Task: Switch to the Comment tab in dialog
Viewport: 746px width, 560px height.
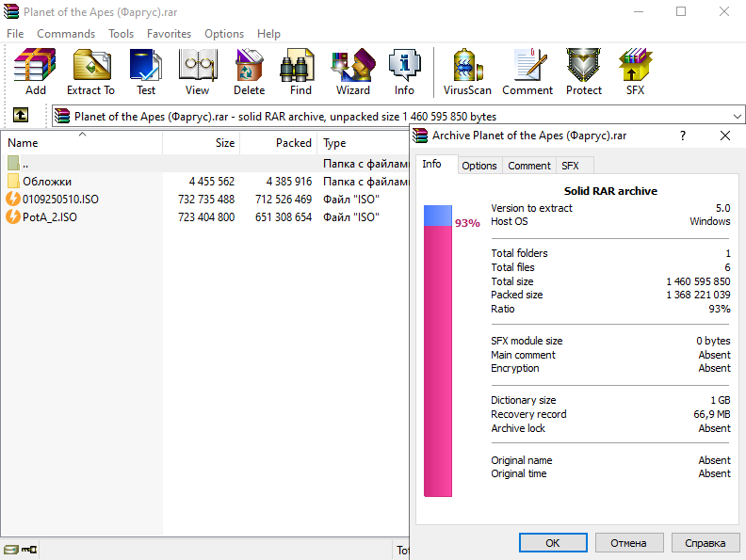Action: click(529, 166)
